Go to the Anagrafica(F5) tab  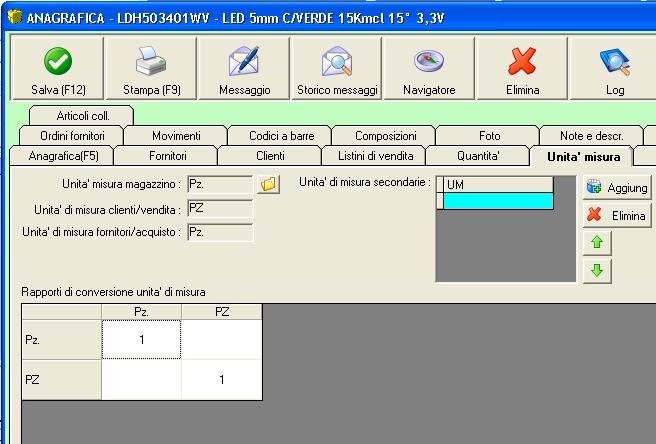click(63, 156)
